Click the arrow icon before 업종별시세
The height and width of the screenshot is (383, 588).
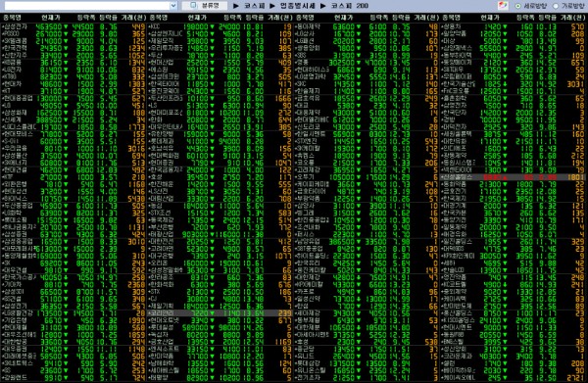click(x=272, y=6)
